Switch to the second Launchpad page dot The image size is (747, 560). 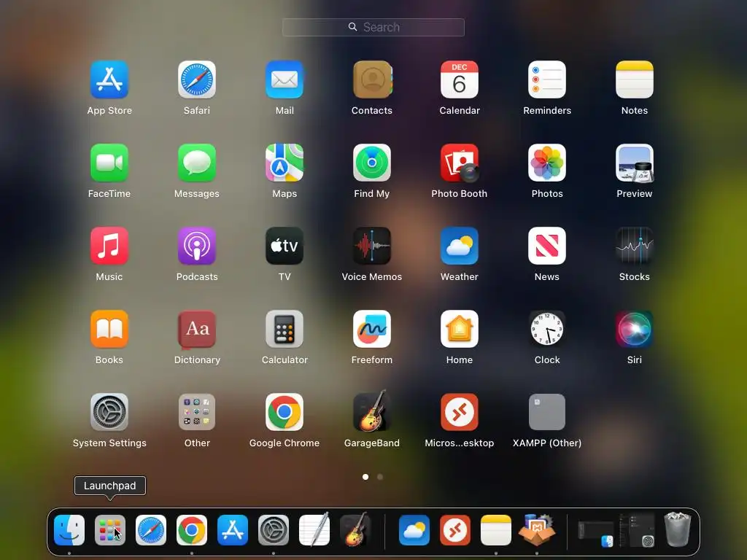[380, 477]
